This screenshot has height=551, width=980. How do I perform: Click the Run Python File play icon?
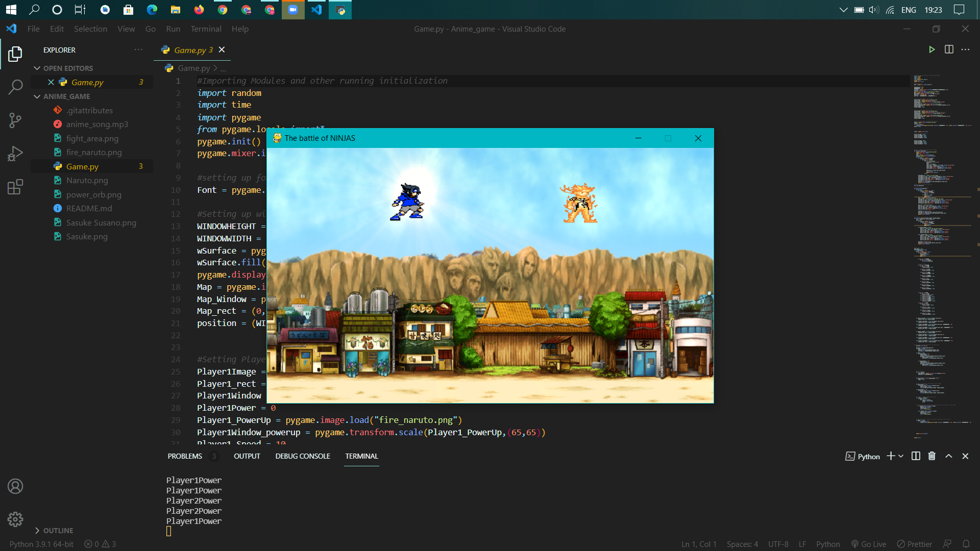point(932,49)
